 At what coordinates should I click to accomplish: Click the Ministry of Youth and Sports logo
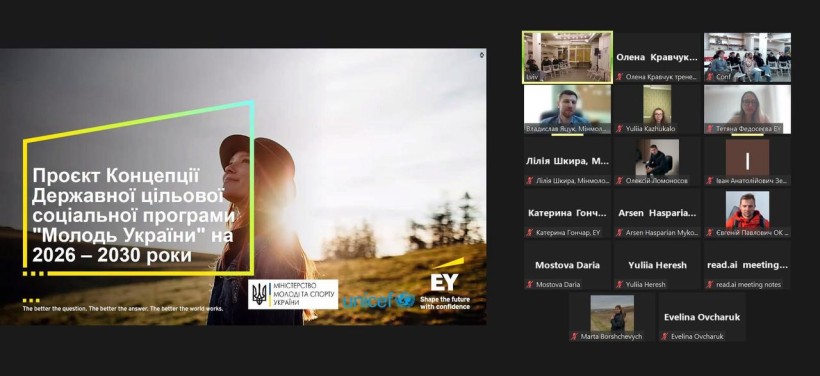(x=293, y=294)
